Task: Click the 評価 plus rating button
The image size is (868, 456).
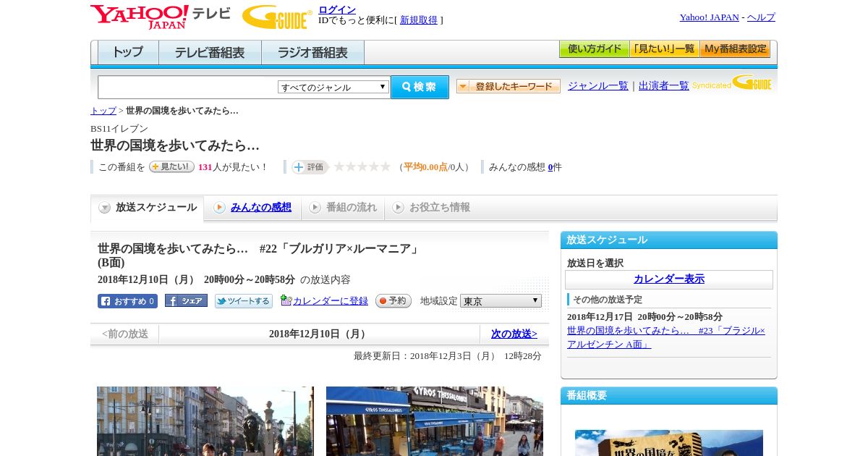Action: pyautogui.click(x=310, y=167)
